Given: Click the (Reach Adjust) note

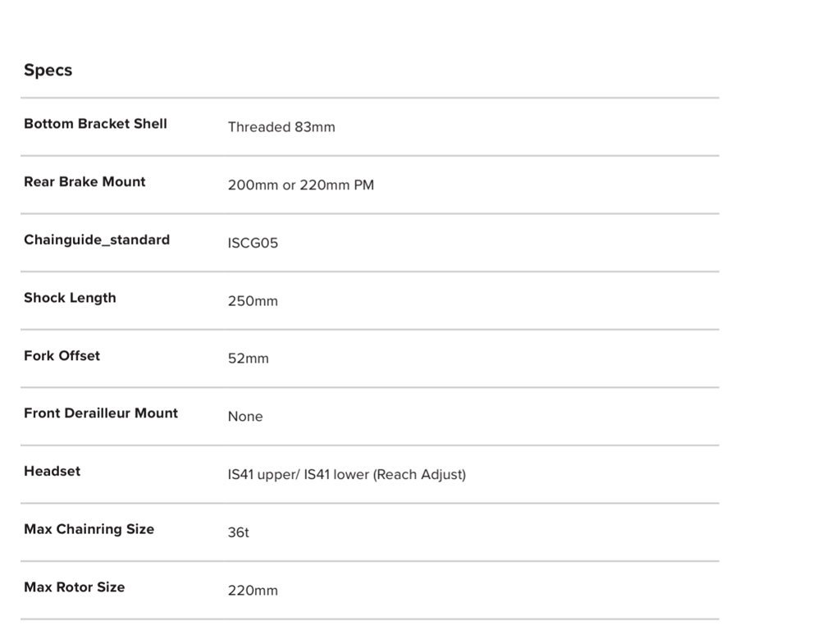Looking at the screenshot, I should pyautogui.click(x=419, y=474).
